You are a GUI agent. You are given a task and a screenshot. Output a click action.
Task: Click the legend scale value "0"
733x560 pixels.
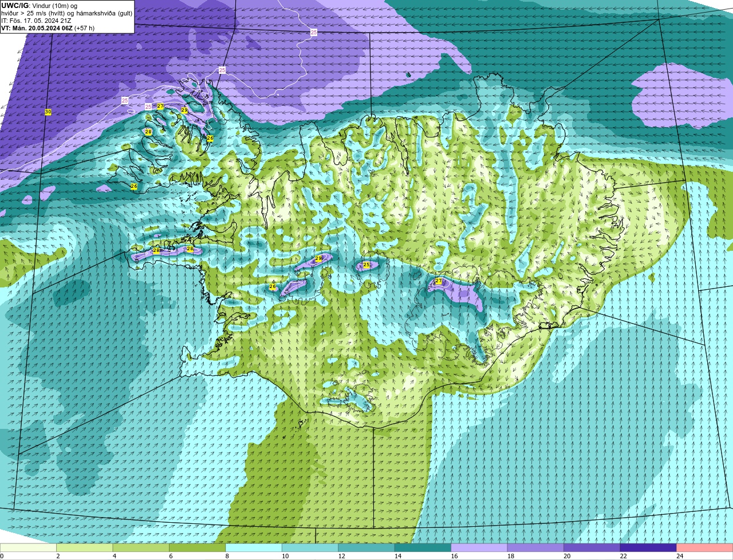coord(2,556)
